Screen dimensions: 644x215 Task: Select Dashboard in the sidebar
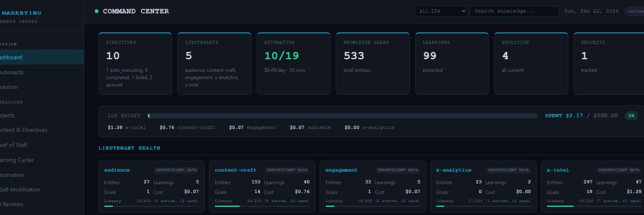pyautogui.click(x=42, y=57)
